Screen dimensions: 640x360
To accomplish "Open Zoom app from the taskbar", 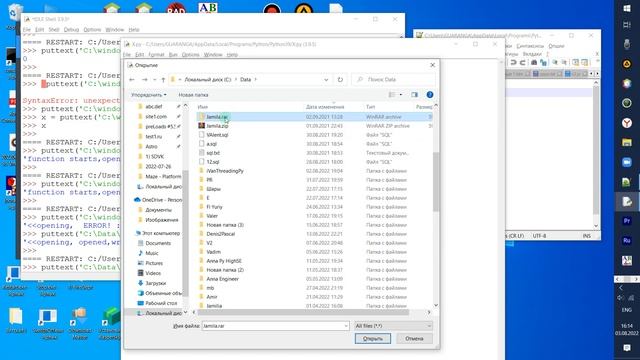I will 627,162.
